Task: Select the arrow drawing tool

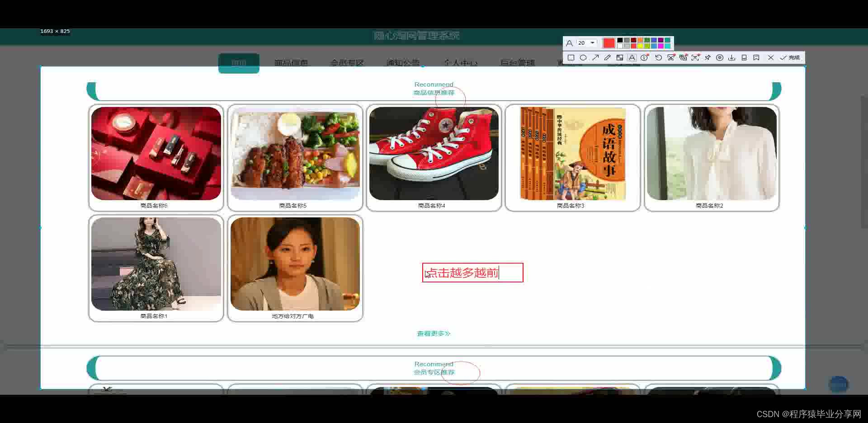Action: (x=595, y=57)
